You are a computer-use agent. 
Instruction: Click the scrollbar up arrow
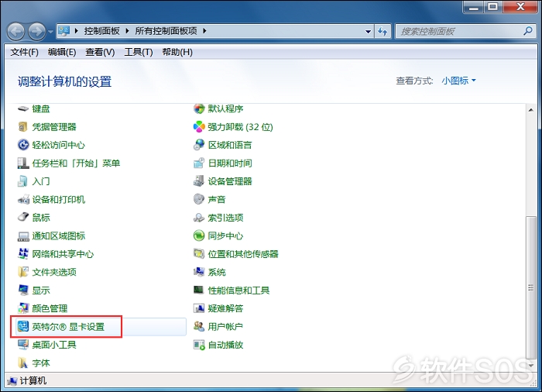530,110
